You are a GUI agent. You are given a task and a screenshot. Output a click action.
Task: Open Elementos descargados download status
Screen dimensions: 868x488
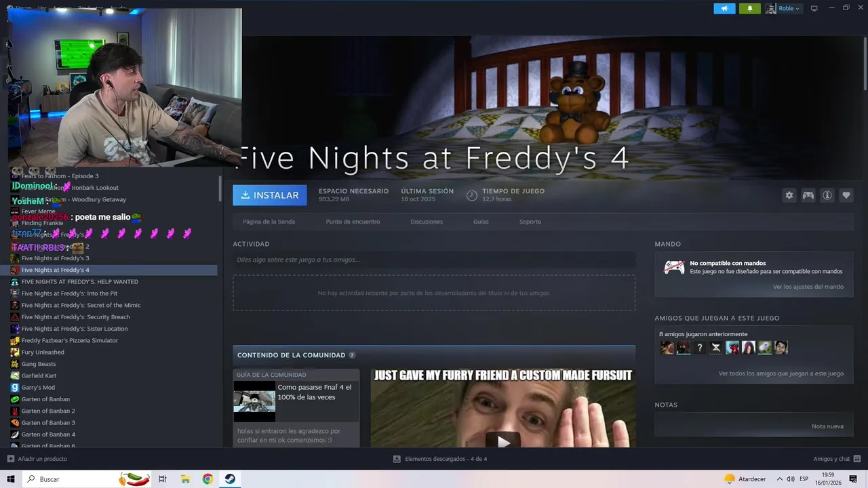(439, 459)
